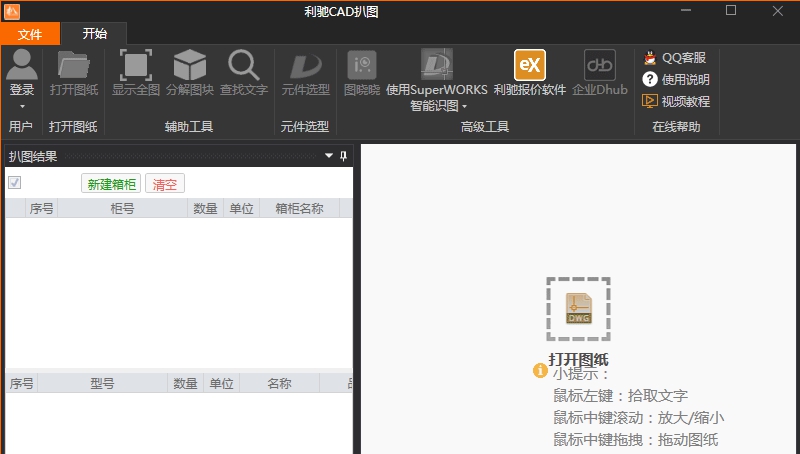Screen dimensions: 800x454
Task: Click the 柜号 column header
Action: pyautogui.click(x=122, y=208)
